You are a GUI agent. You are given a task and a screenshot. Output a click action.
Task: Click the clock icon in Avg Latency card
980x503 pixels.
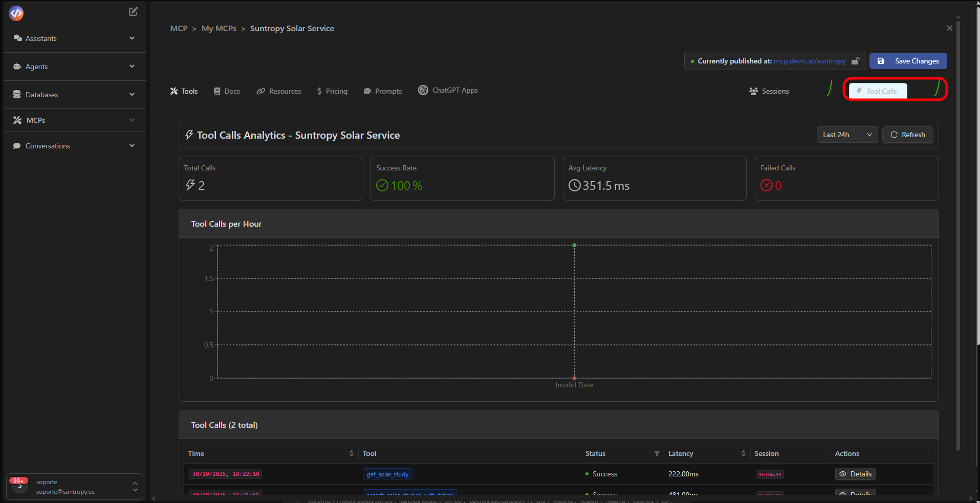pos(575,185)
